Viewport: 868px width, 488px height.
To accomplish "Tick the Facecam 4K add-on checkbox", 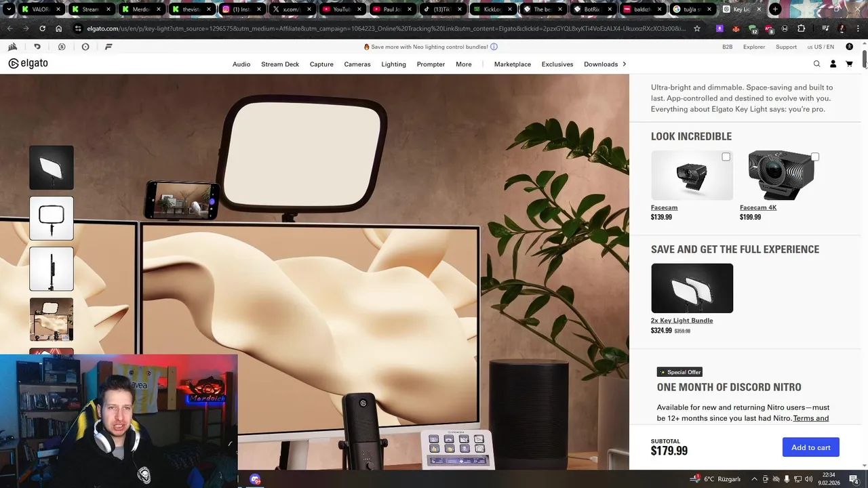I will click(814, 157).
